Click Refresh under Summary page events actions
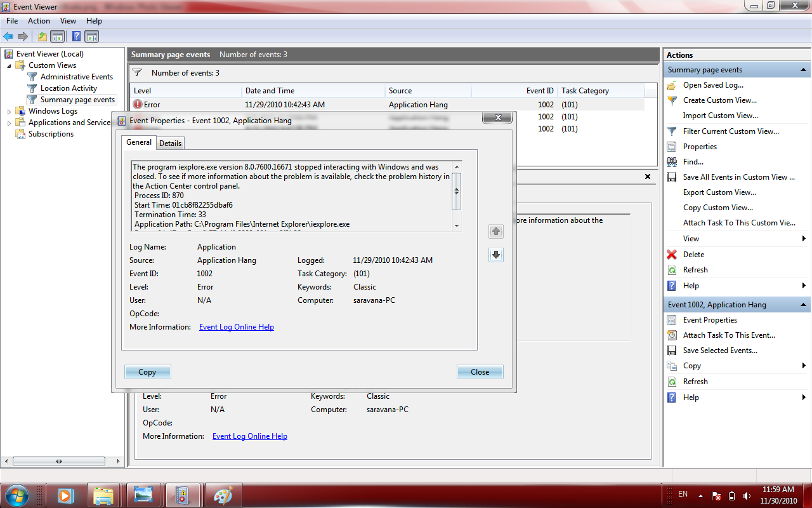The height and width of the screenshot is (508, 812). (695, 270)
